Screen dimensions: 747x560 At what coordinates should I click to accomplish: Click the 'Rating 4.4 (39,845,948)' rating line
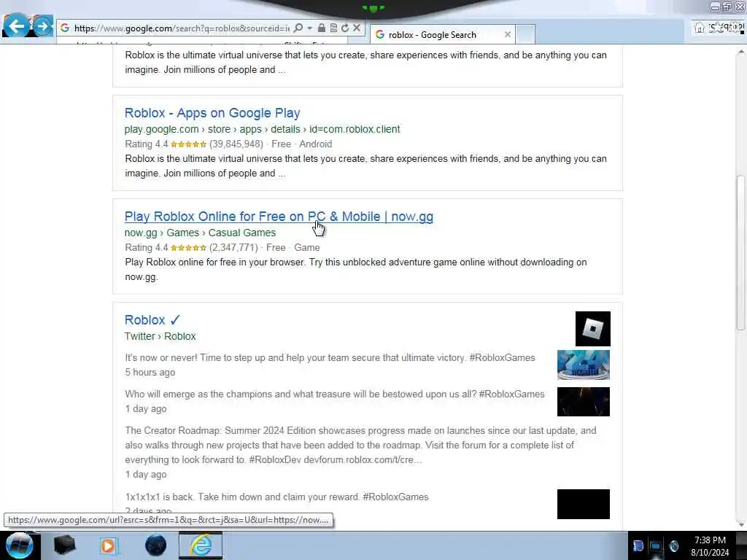pyautogui.click(x=228, y=144)
